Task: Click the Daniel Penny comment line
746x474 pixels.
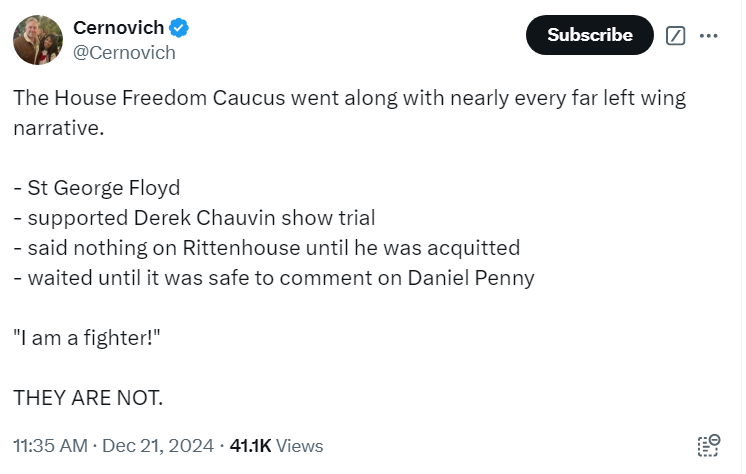Action: 275,279
